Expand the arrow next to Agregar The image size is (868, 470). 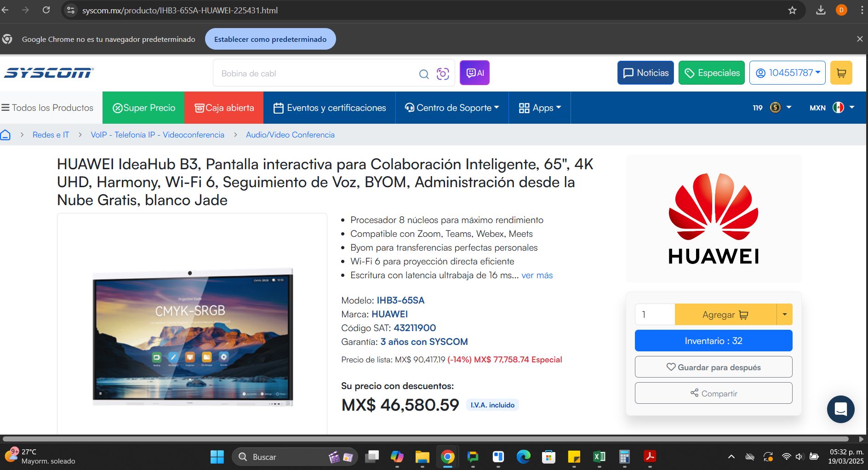784,315
